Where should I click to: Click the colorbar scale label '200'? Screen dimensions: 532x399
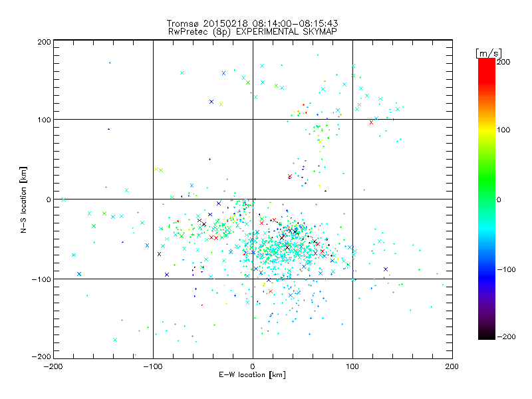pyautogui.click(x=503, y=62)
